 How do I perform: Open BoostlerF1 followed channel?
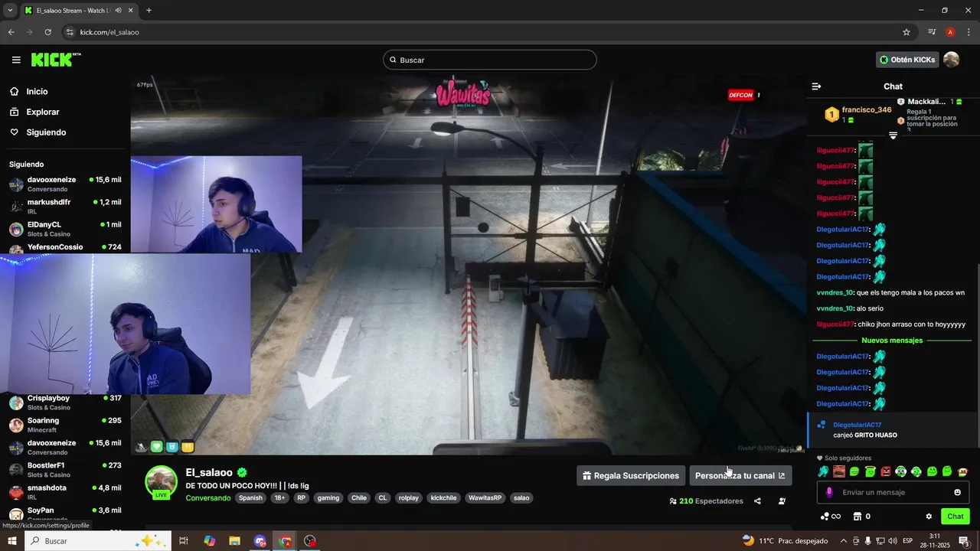click(65, 470)
